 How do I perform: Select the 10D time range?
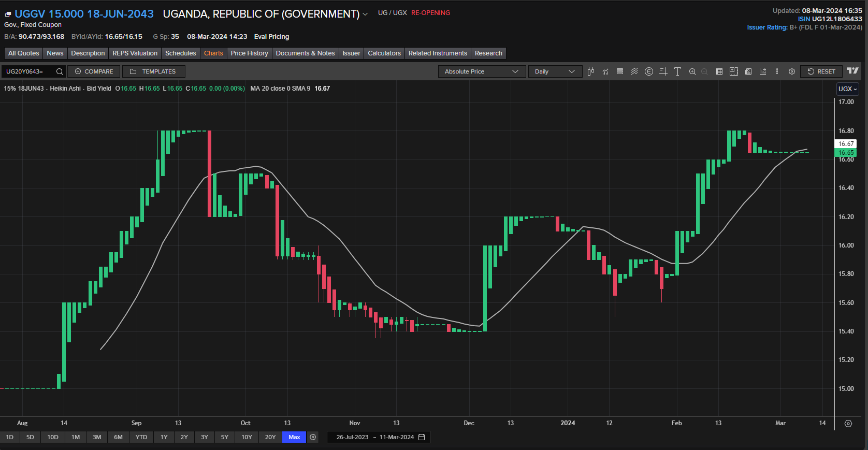(x=53, y=437)
